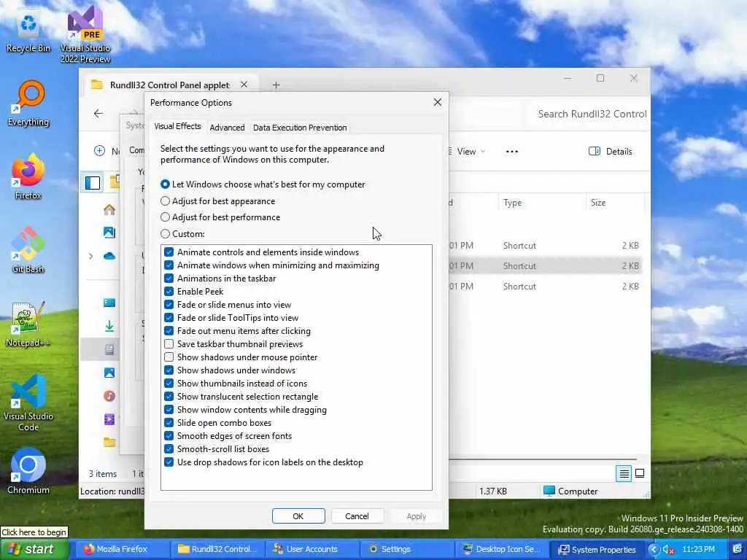
Task: Select the middle Shortcut row in Explorer
Action: pos(546,265)
